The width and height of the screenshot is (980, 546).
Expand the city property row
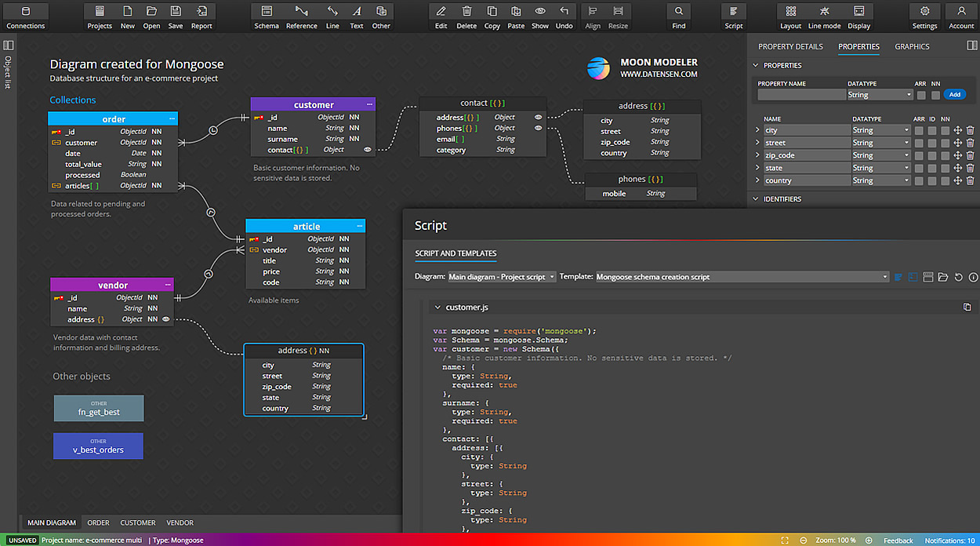pyautogui.click(x=757, y=130)
